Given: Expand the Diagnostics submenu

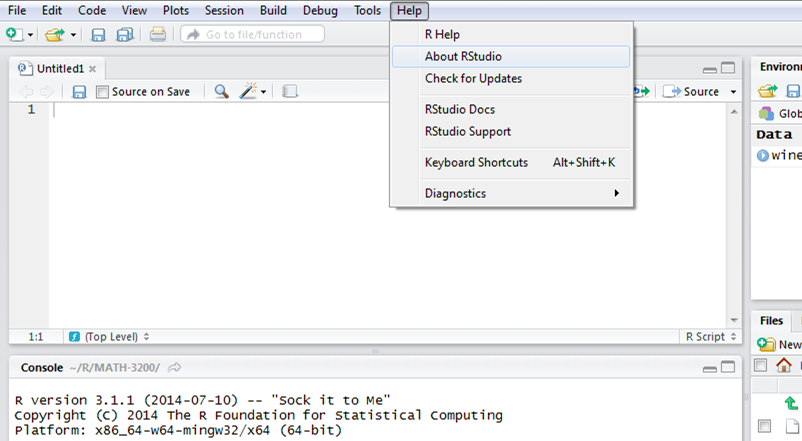Looking at the screenshot, I should (511, 193).
